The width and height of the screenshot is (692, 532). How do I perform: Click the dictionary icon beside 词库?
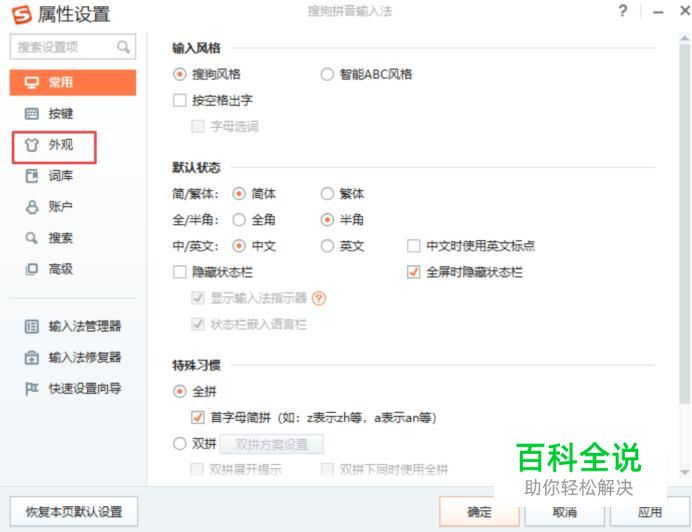click(x=31, y=176)
